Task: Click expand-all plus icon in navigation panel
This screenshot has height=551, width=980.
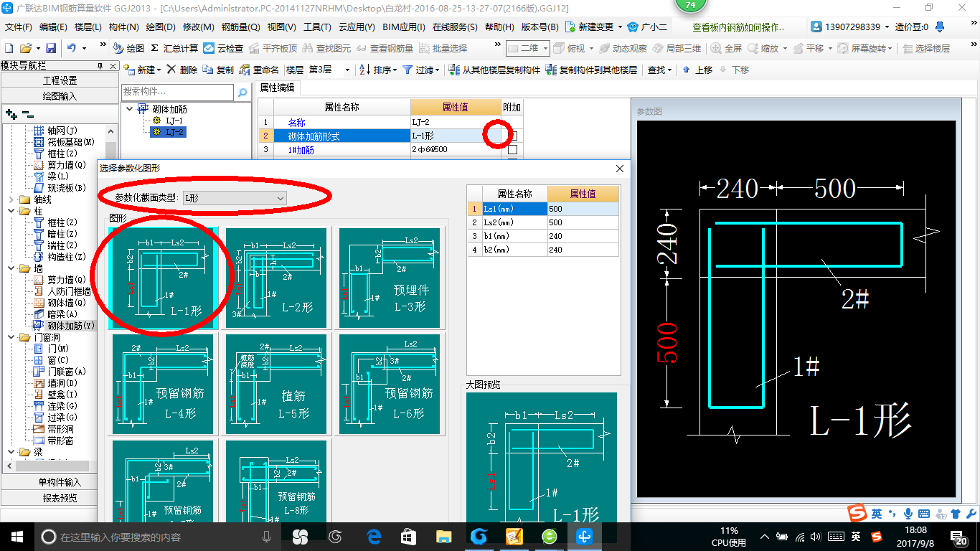Action: [x=11, y=113]
